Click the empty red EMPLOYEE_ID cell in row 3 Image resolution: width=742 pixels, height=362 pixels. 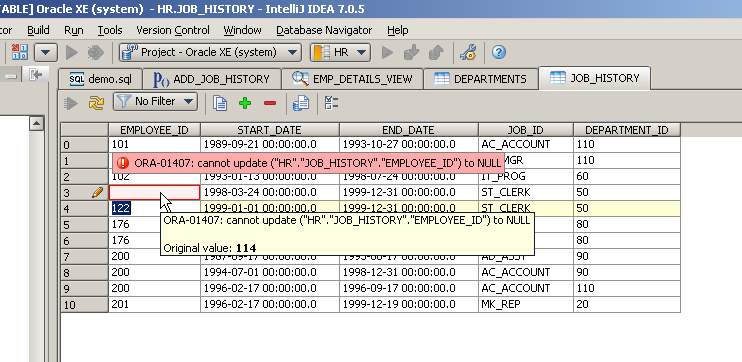(x=154, y=192)
